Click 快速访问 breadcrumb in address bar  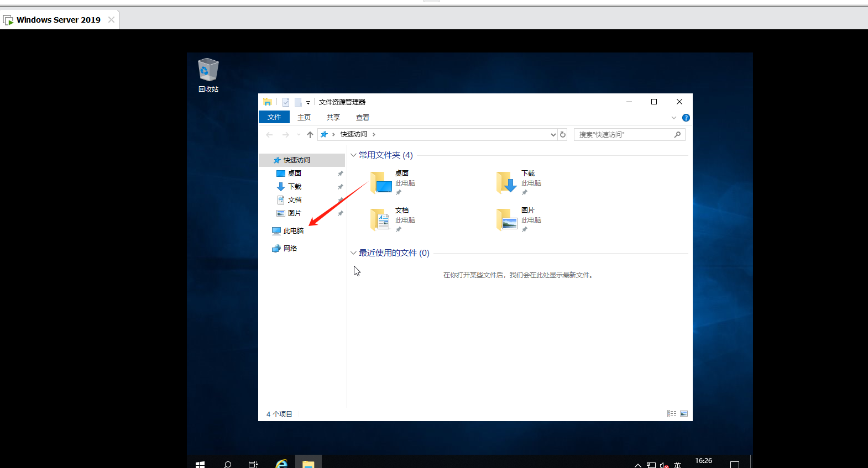point(354,134)
